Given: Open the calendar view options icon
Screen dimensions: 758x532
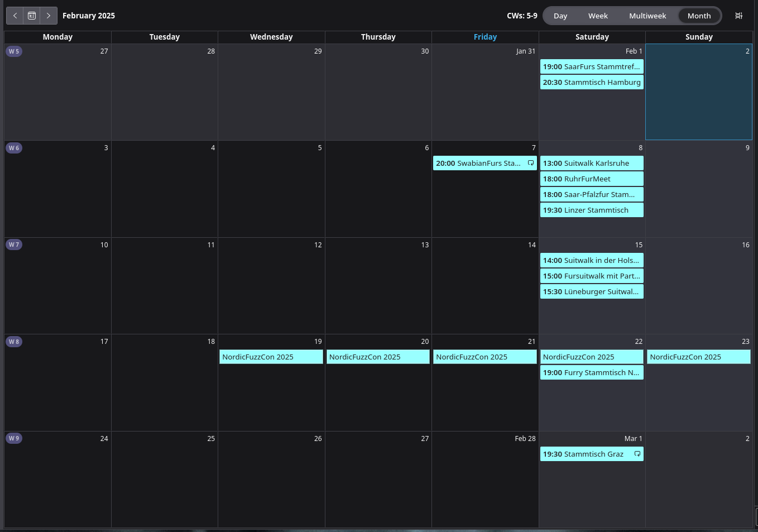Looking at the screenshot, I should coord(738,16).
